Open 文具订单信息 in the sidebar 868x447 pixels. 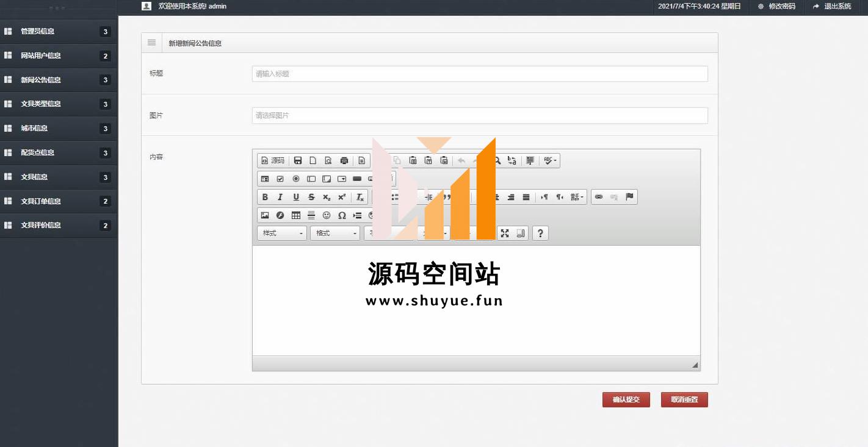pos(41,201)
